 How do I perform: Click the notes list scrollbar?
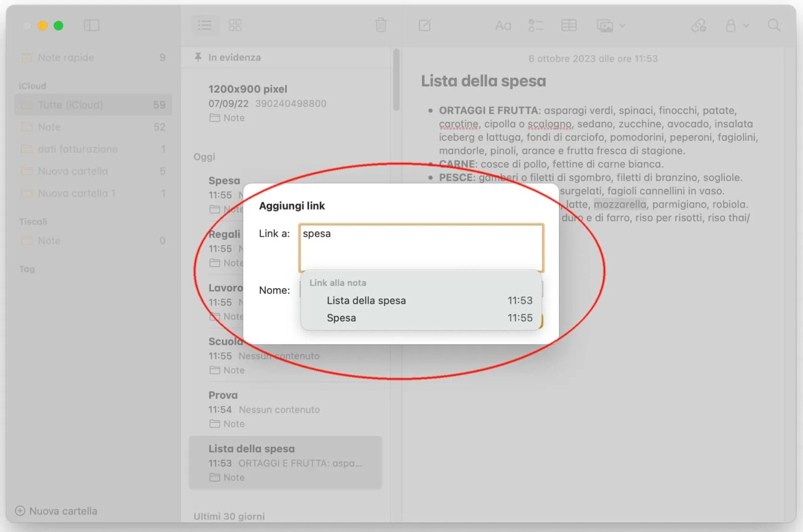(396, 80)
